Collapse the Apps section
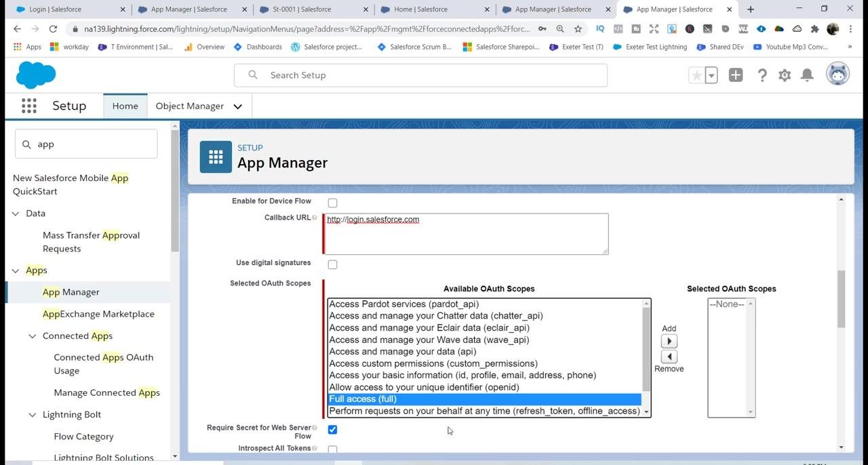Viewport: 868px width, 465px height. pyautogui.click(x=16, y=270)
